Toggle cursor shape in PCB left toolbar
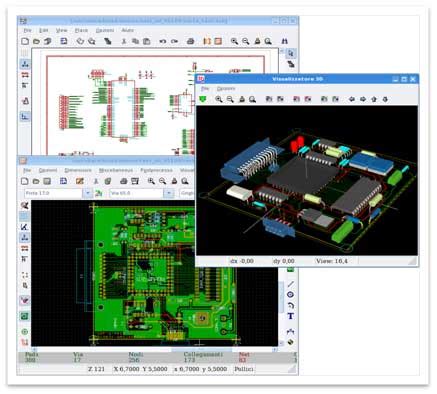 click(24, 259)
